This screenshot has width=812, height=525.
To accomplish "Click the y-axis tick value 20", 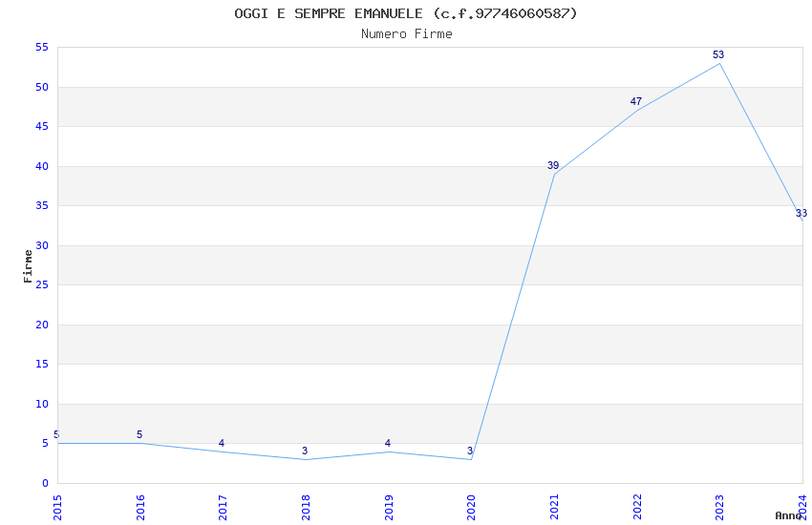I will (x=42, y=325).
